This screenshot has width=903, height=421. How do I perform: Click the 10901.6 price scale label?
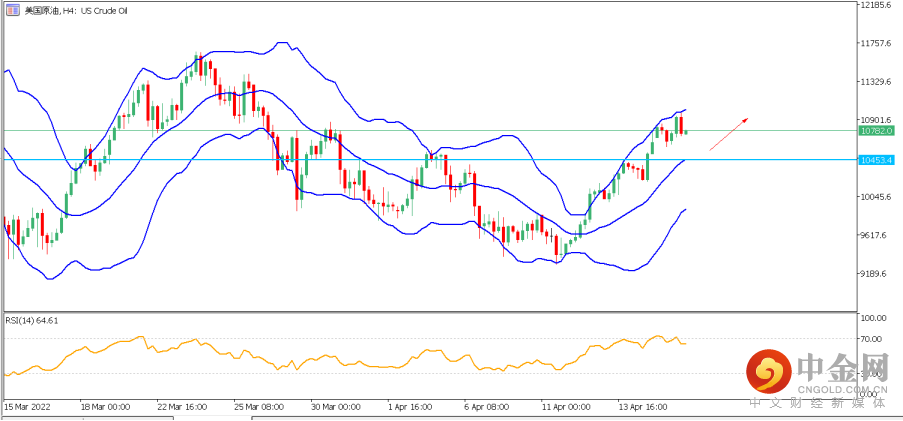[875, 120]
